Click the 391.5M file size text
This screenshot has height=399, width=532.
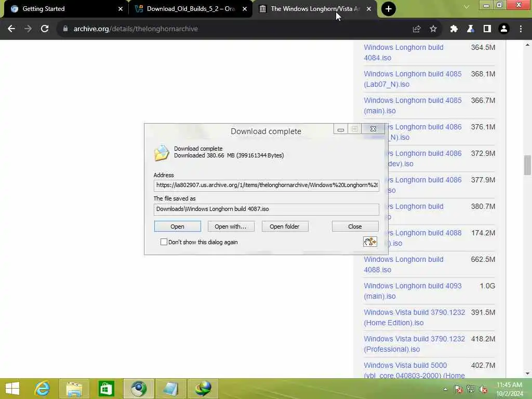click(483, 312)
